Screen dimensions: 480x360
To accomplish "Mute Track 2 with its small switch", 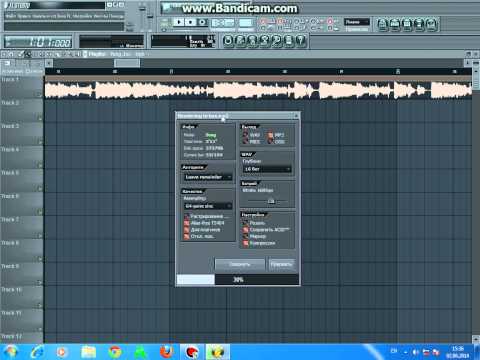I will (x=39, y=118).
